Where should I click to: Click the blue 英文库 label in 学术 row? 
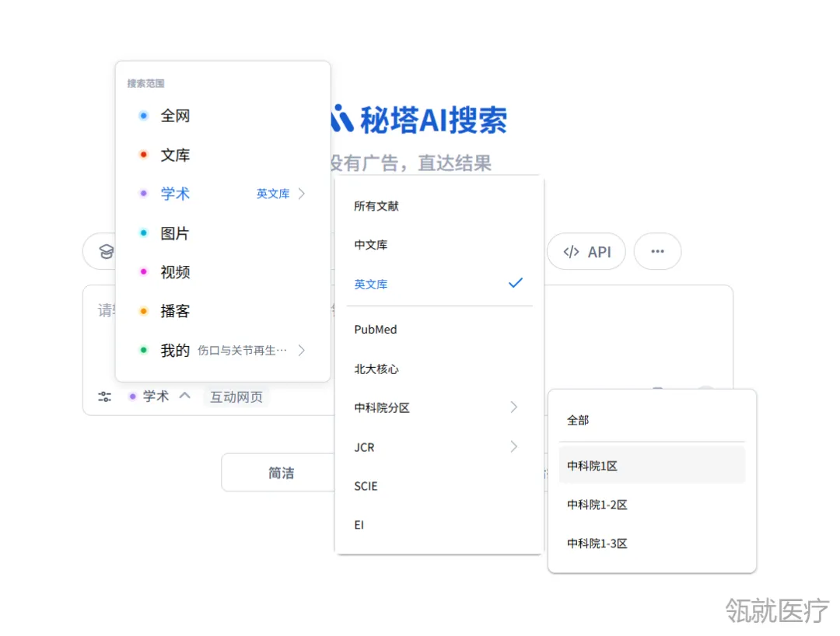pos(273,194)
